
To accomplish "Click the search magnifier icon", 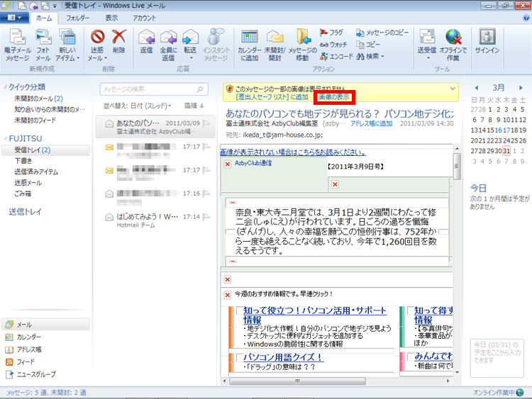I will click(200, 89).
